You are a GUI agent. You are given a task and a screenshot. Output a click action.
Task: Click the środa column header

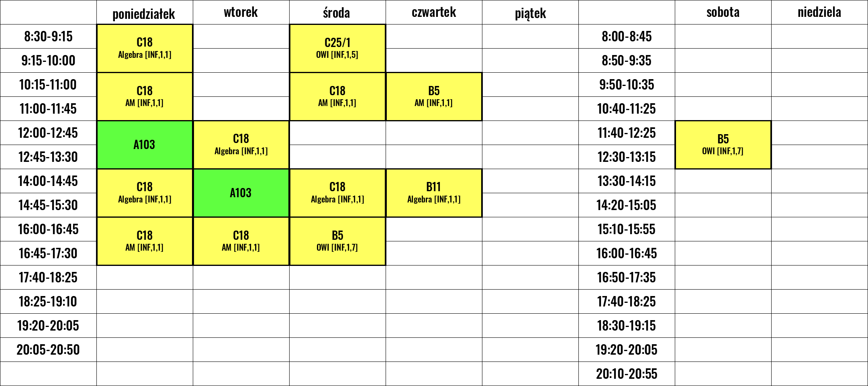pos(337,13)
